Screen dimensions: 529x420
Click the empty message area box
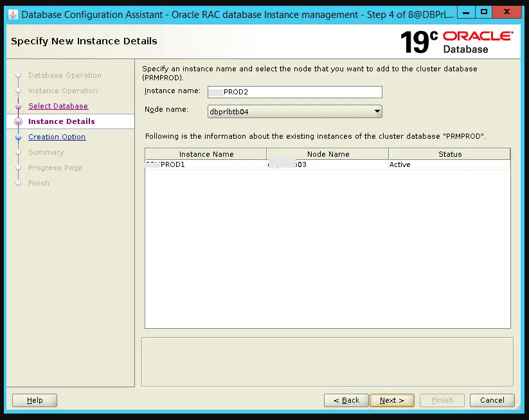pos(327,362)
